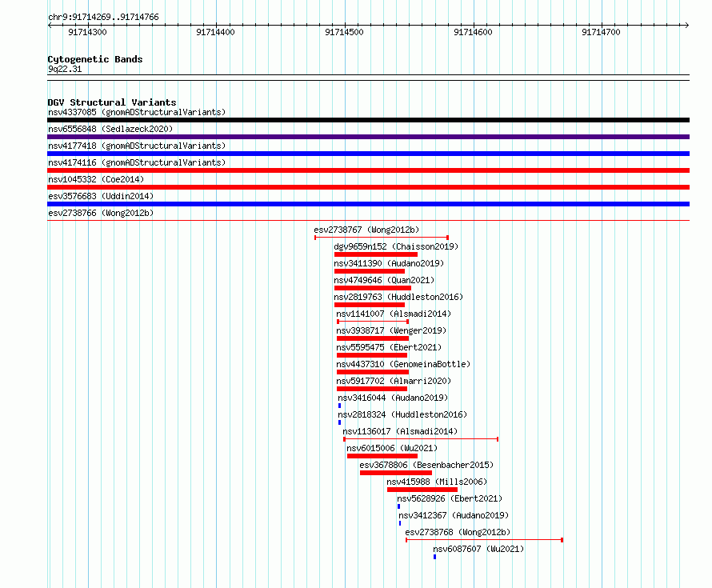Click red bar under nsv4749646

point(373,288)
